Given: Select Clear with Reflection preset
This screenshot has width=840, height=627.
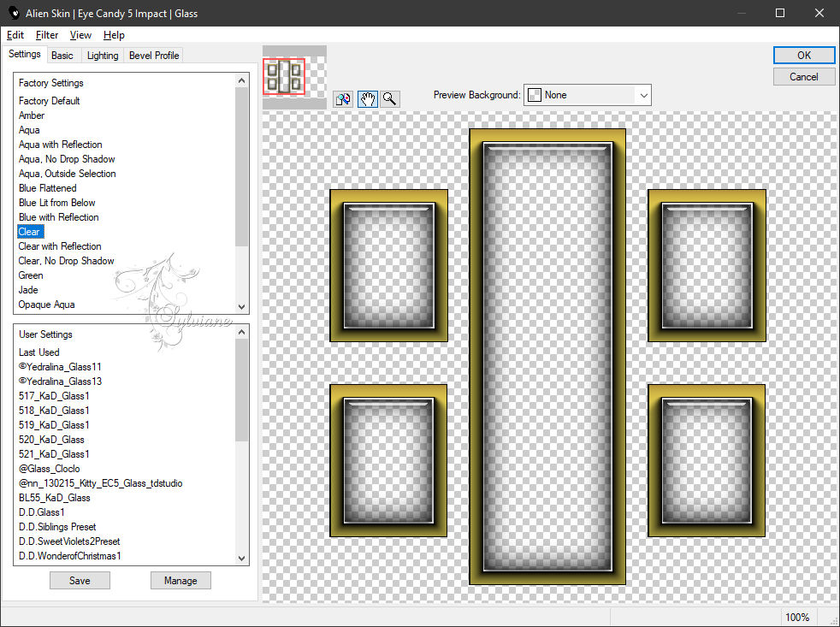Looking at the screenshot, I should 60,246.
